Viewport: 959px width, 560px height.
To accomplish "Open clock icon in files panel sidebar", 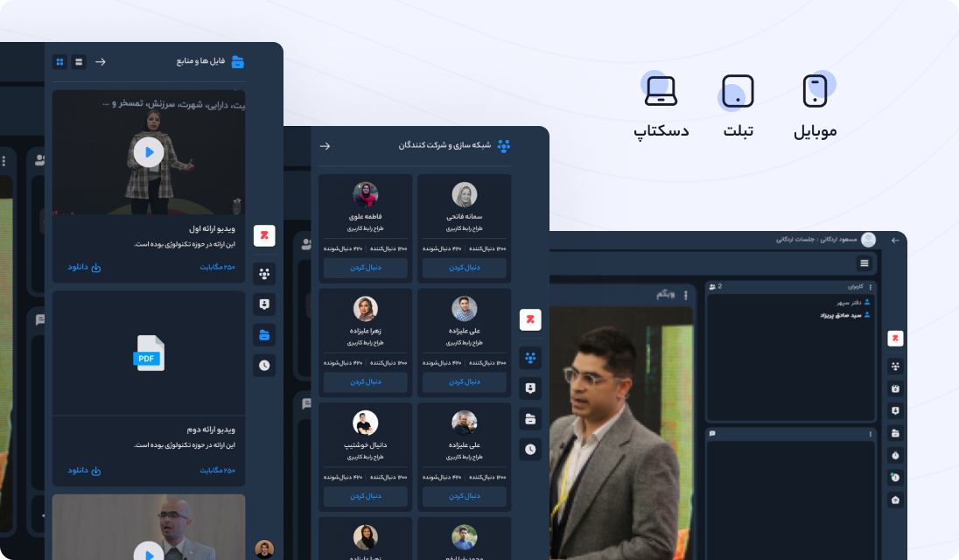I will [x=264, y=366].
